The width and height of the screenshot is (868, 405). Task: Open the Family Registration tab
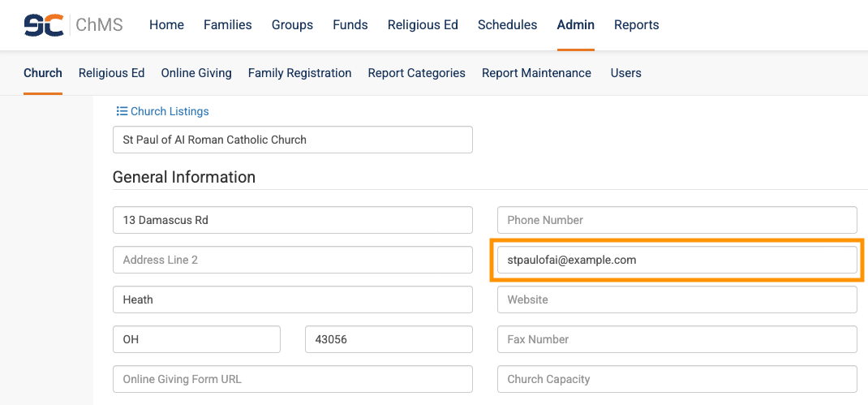click(299, 73)
